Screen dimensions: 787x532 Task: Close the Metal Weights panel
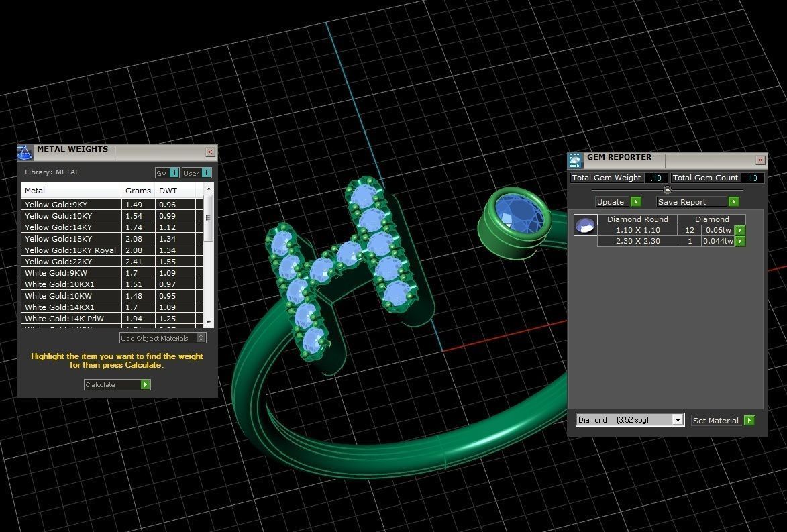210,152
